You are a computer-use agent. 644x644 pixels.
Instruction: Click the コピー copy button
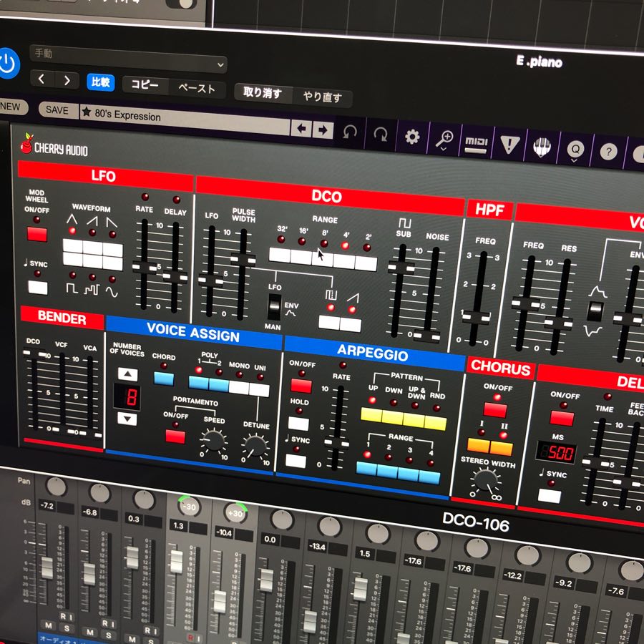tap(145, 84)
